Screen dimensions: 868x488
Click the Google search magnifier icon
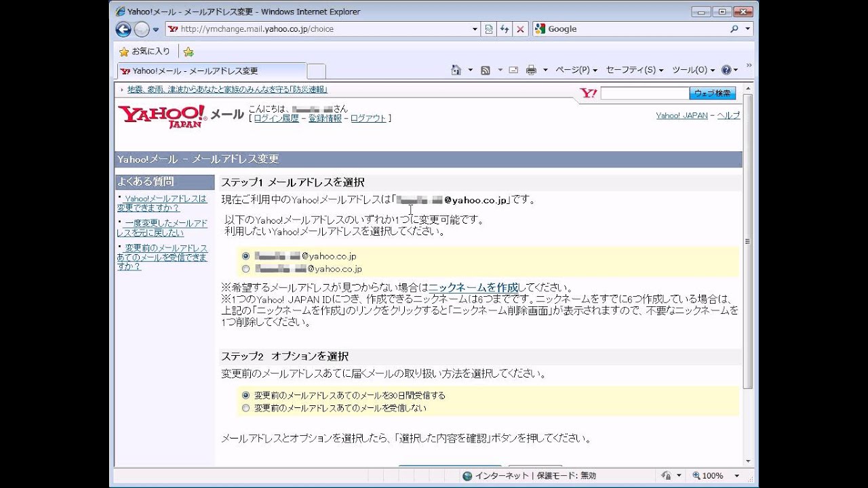tap(734, 29)
